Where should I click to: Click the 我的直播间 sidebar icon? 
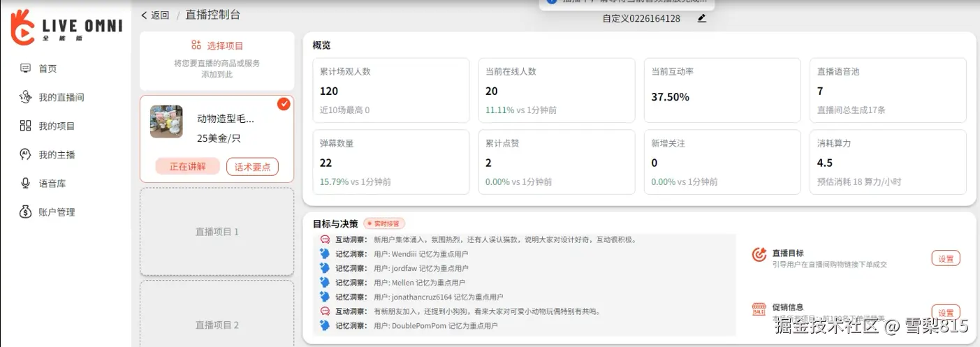[x=26, y=97]
